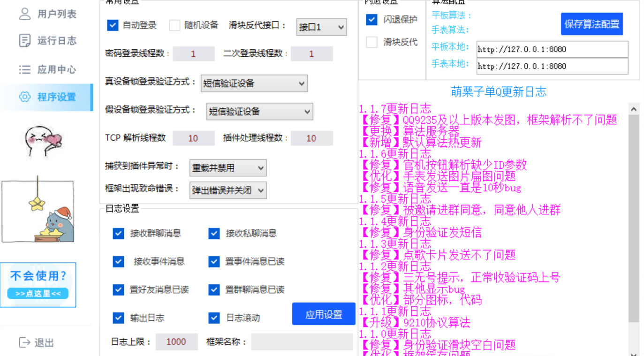644x356 pixels.
Task: Click the 不会使用 >>点这里<< help banner
Action: tap(38, 285)
